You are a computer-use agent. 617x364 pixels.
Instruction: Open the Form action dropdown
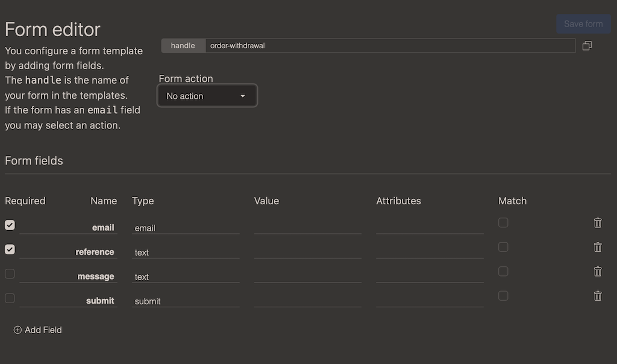(207, 96)
